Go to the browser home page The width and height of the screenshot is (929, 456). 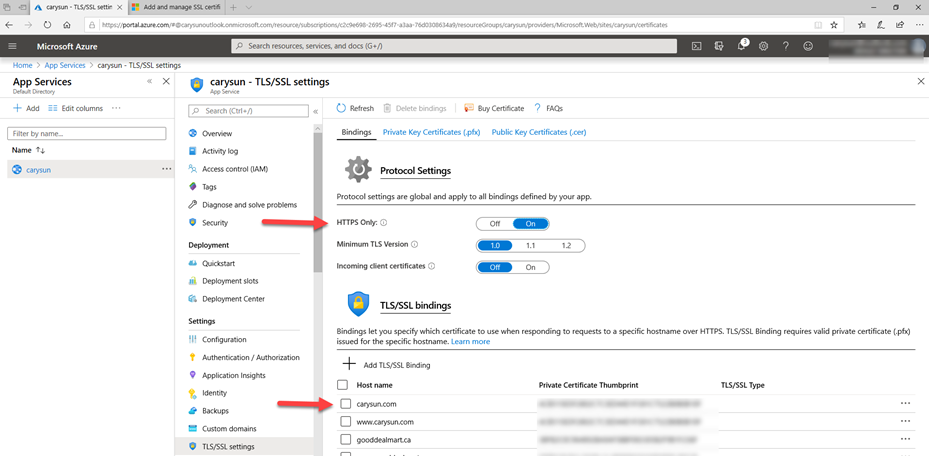(66, 25)
